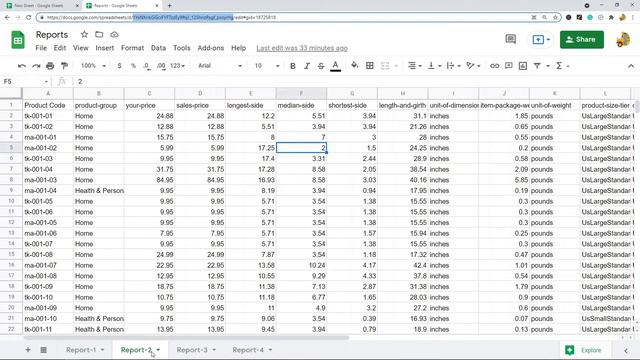This screenshot has height=360, width=640.
Task: Open the zoom 100% dropdown
Action: click(x=93, y=66)
